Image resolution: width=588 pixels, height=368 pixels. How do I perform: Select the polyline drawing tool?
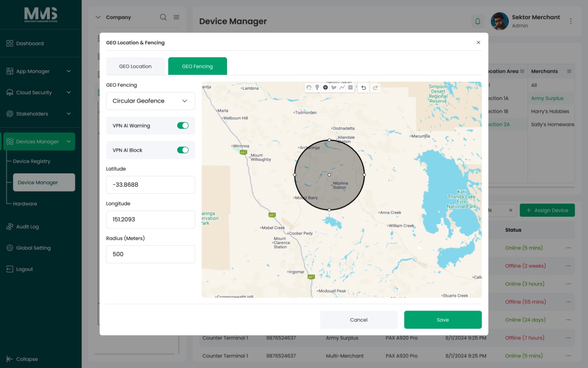tap(342, 87)
